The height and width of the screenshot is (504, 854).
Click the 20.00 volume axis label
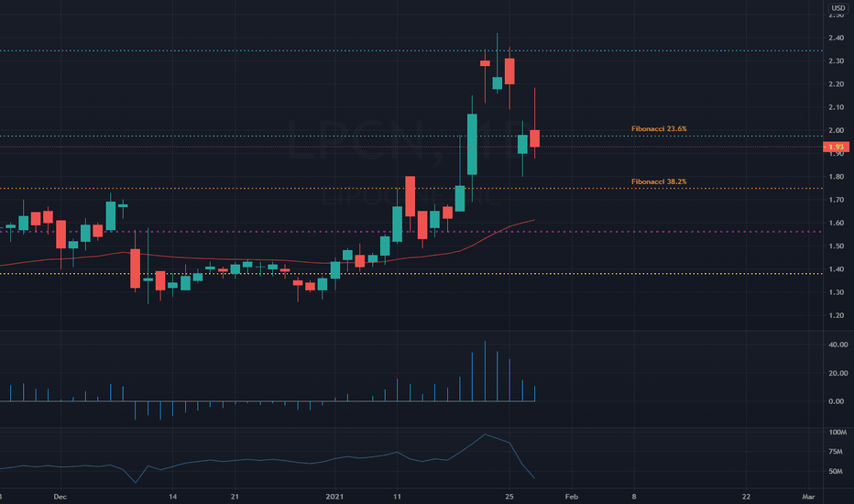click(838, 374)
